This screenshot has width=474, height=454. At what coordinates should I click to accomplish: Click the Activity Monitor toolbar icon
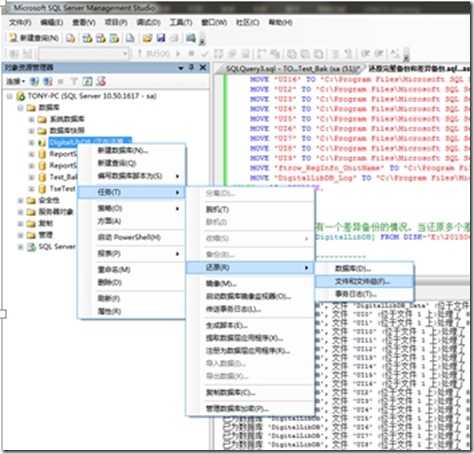pos(191,38)
